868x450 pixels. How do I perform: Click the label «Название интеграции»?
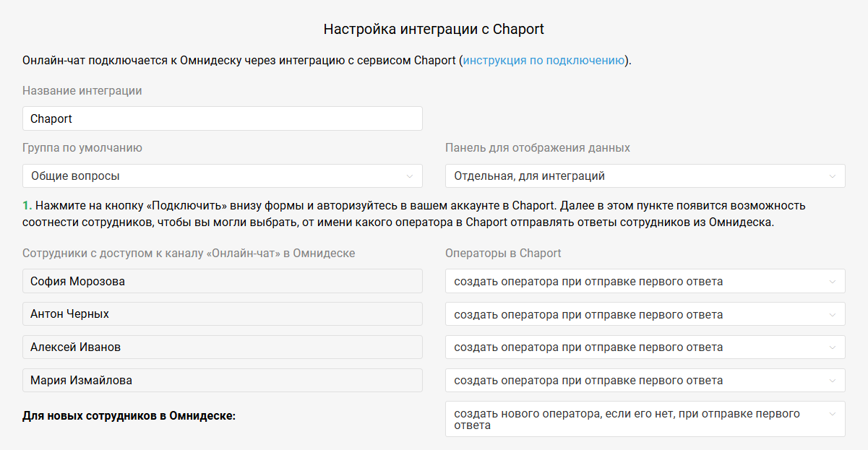tap(82, 91)
